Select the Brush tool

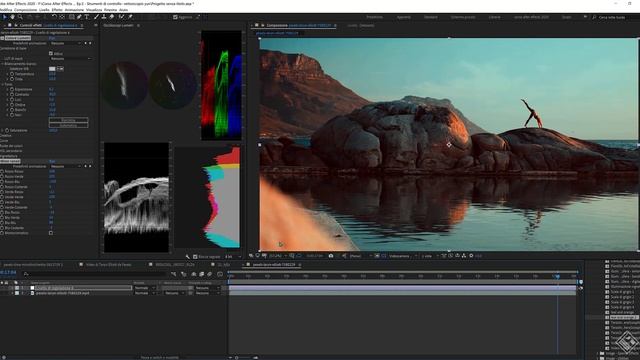click(96, 17)
